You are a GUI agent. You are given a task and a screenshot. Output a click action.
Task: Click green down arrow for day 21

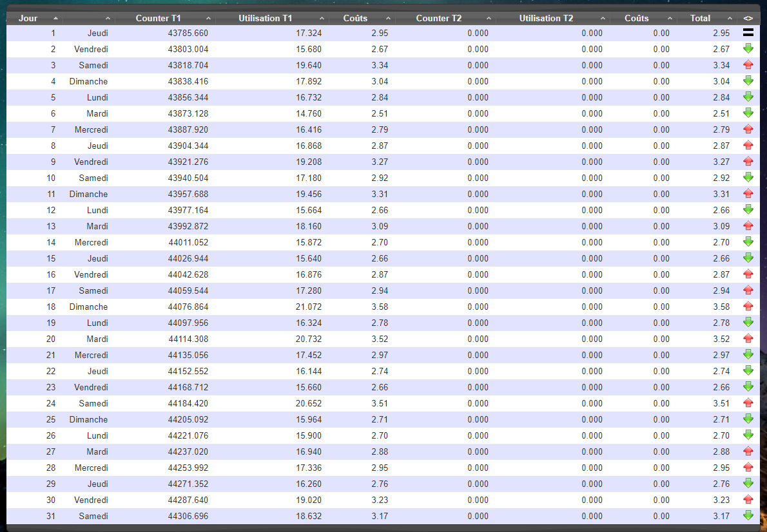pos(748,354)
